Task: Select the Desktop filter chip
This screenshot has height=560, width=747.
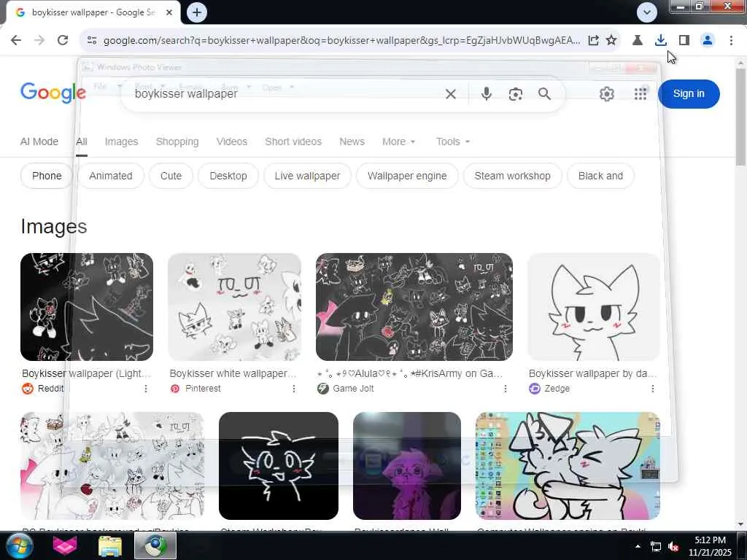Action: click(x=228, y=176)
